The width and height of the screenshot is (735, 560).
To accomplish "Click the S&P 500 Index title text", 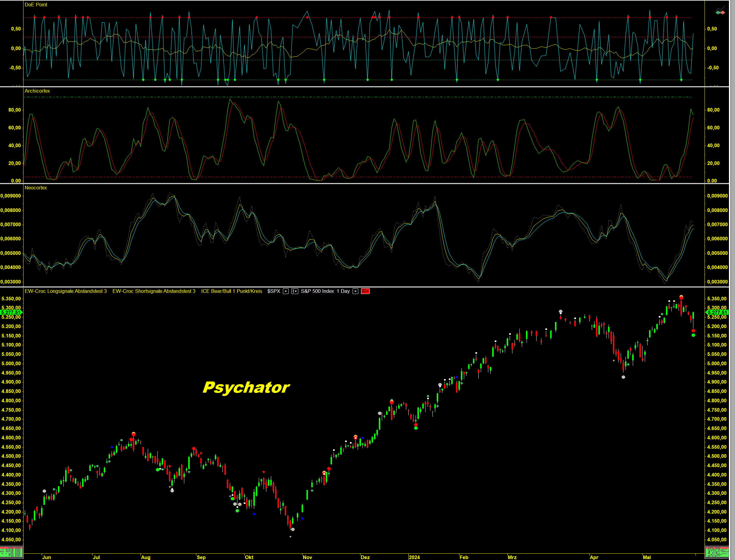I will coord(317,291).
